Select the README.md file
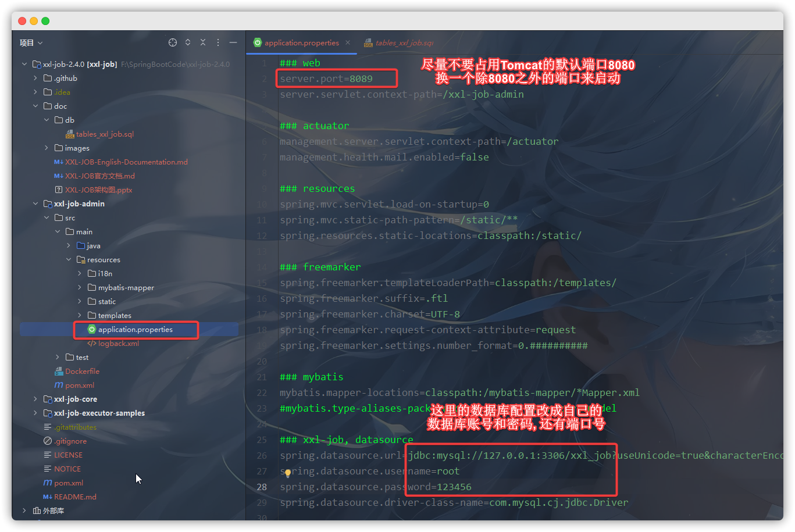Viewport: 795px width, 532px height. 75,497
